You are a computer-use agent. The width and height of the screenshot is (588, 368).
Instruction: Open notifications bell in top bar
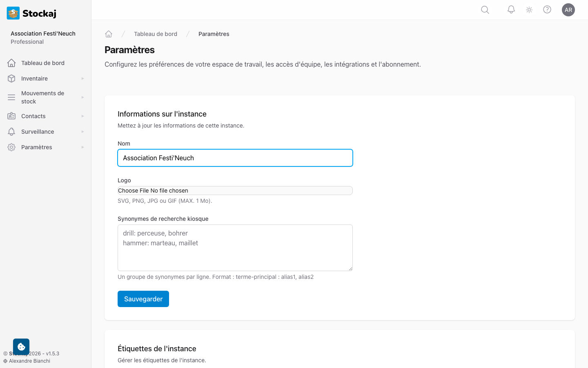pos(511,10)
